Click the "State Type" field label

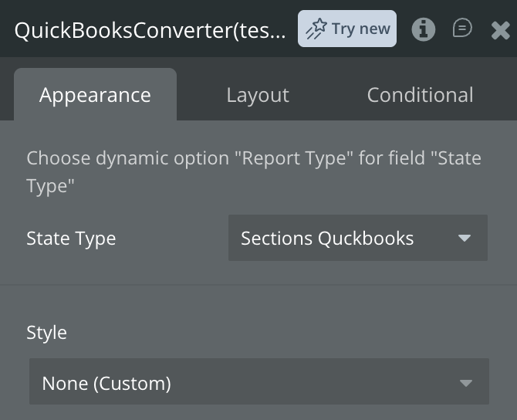(71, 239)
